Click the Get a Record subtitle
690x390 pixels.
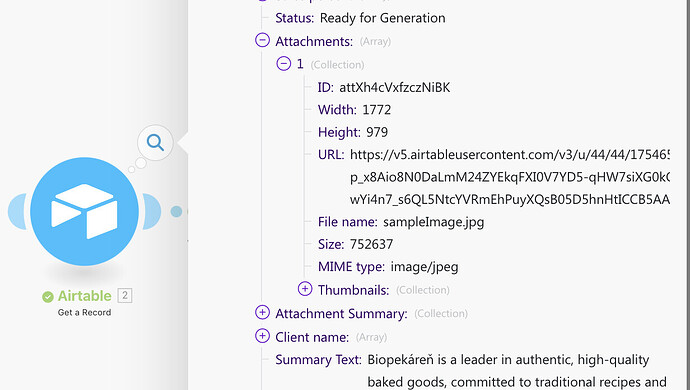coord(84,313)
